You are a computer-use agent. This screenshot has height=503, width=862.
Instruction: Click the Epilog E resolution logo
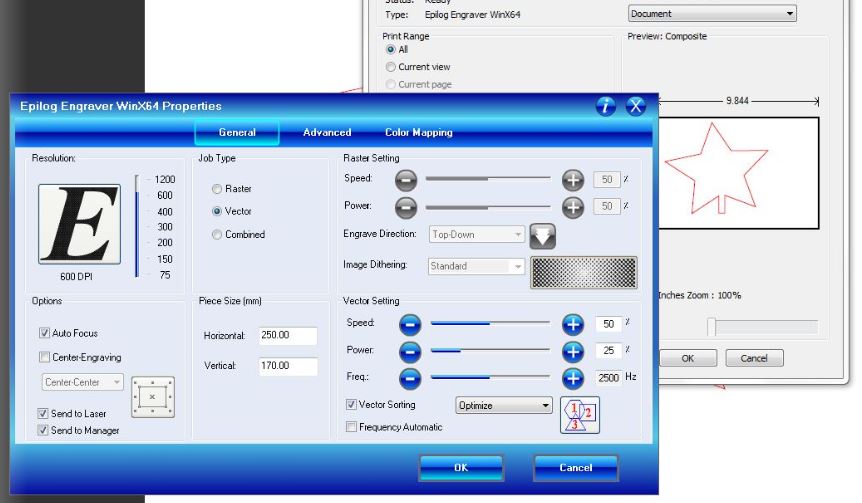79,224
